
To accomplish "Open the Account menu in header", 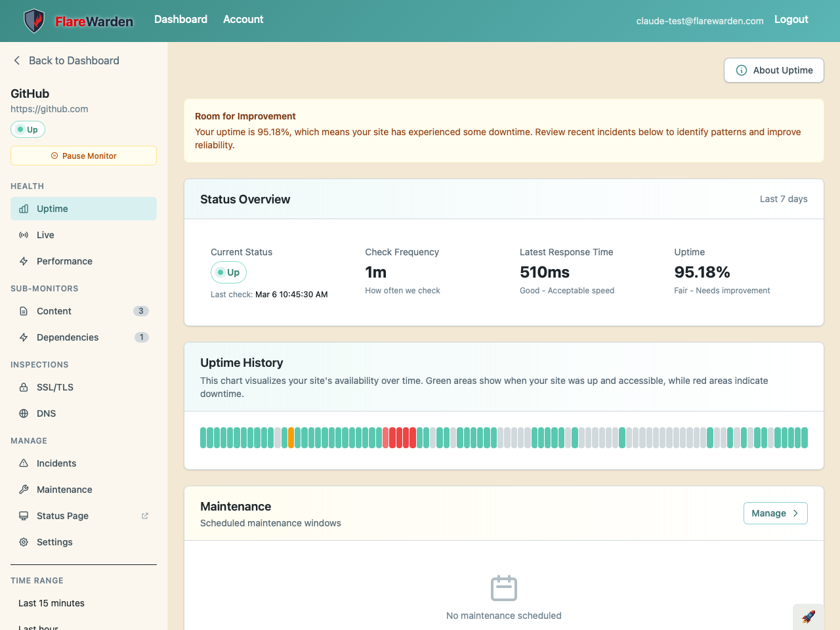I will (x=243, y=20).
